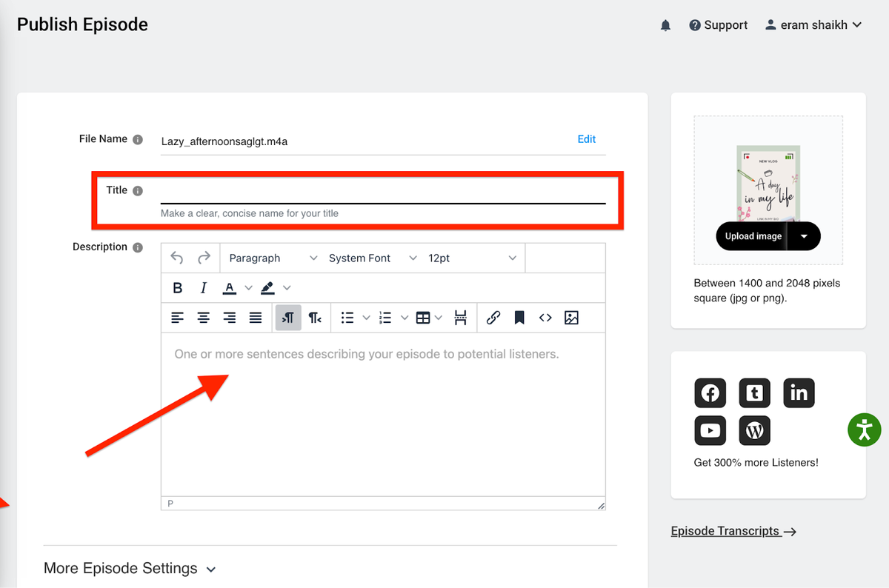
Task: Toggle italic text formatting
Action: (x=203, y=288)
